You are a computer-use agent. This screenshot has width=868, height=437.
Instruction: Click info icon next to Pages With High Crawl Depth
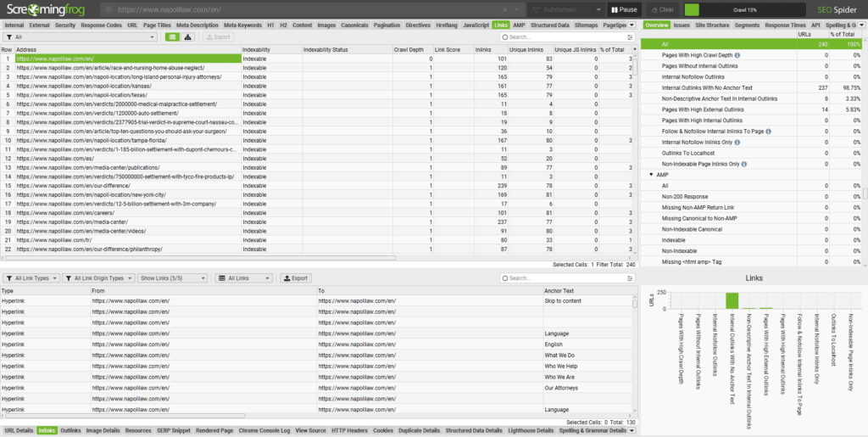point(737,55)
